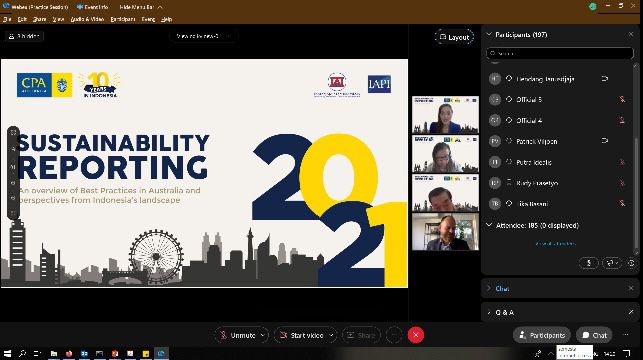Open File Explorer from the taskbar
Image resolution: width=643 pixels, height=360 pixels.
click(x=54, y=353)
